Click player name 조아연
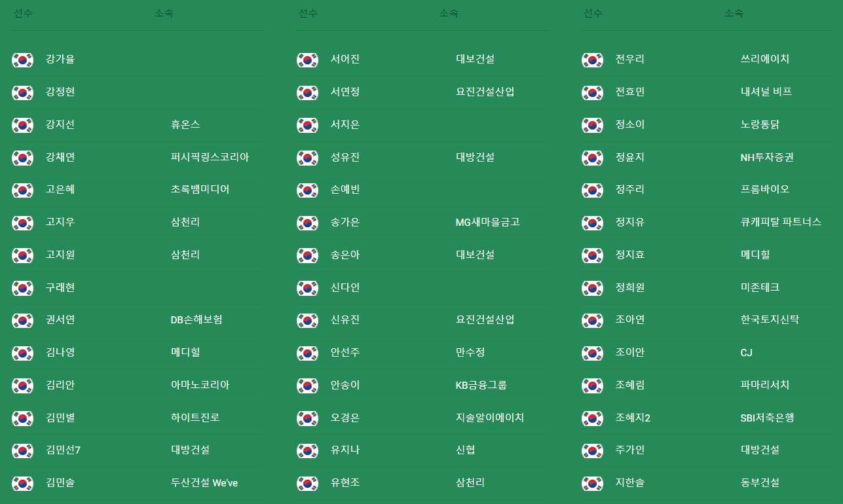The width and height of the screenshot is (843, 504). (x=630, y=319)
